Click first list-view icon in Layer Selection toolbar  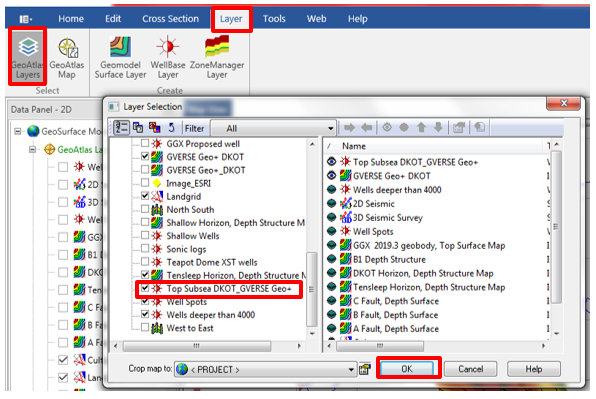click(x=122, y=128)
